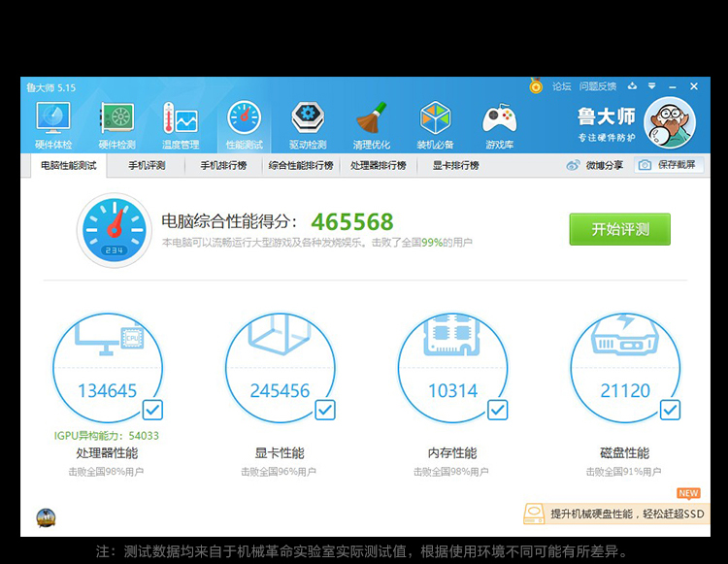
Task: Click the disk score 21120
Action: [x=625, y=391]
